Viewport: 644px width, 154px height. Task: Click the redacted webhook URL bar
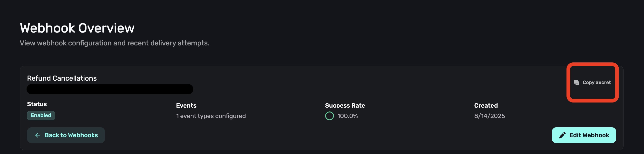[x=110, y=89]
